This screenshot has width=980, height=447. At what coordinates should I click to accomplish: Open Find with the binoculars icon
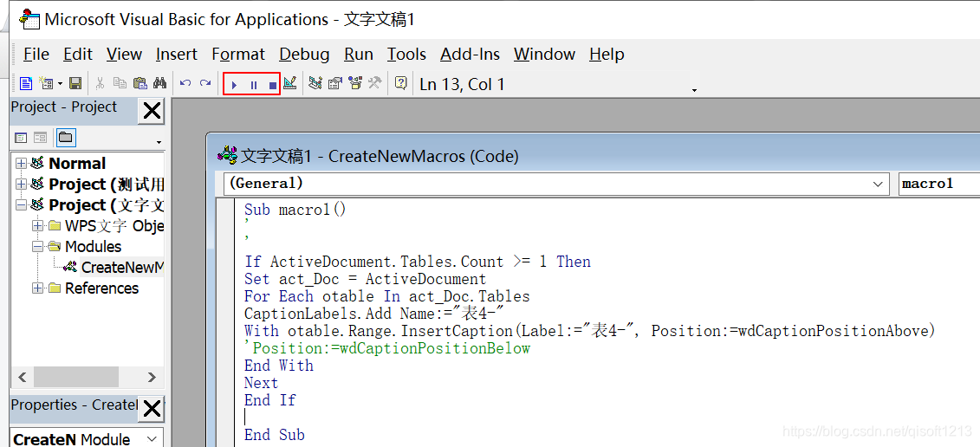coord(160,83)
